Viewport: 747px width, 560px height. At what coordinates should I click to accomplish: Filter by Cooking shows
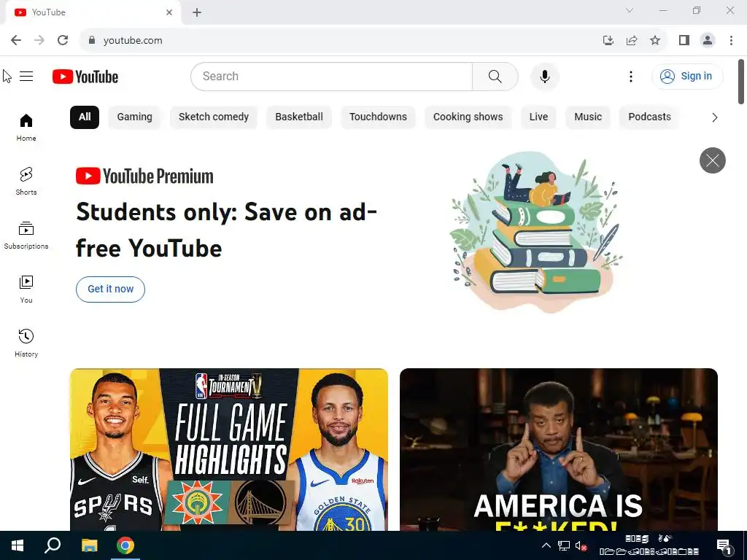coord(468,117)
